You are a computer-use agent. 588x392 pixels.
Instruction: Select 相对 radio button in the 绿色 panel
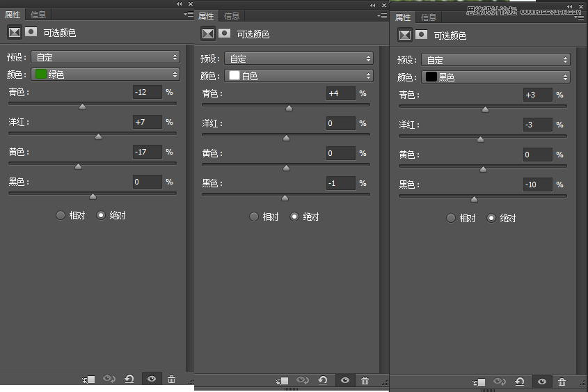tap(60, 216)
